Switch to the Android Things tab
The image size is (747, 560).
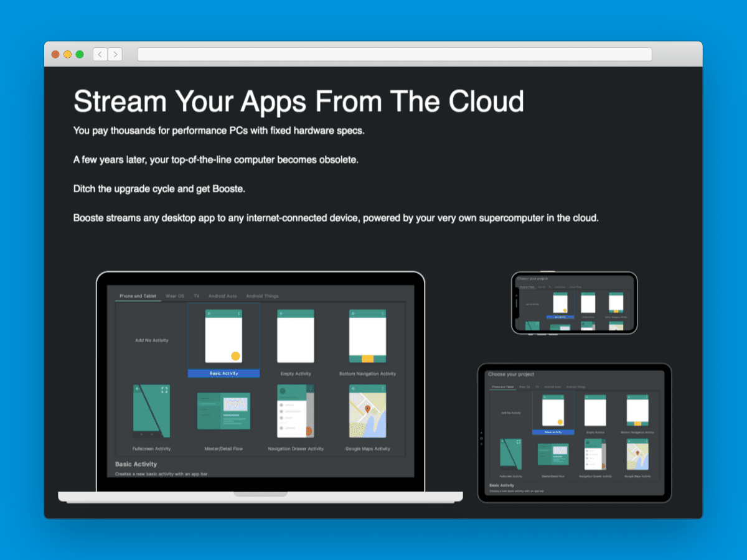[262, 296]
